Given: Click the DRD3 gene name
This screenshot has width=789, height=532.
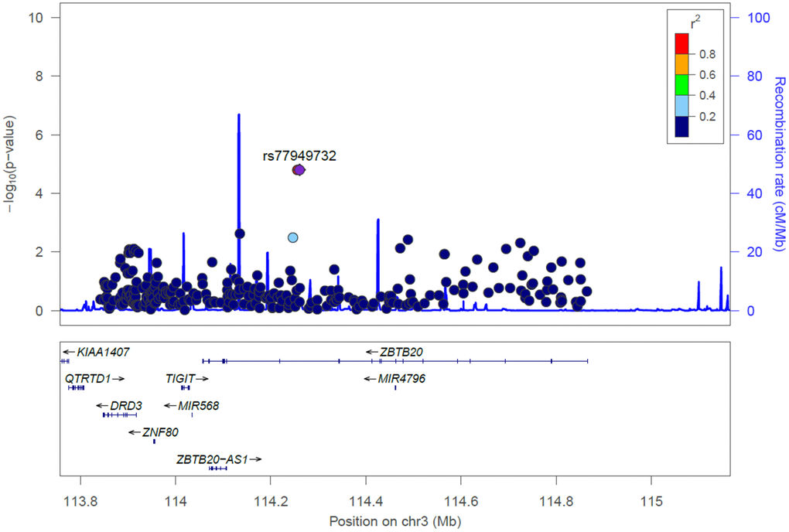Looking at the screenshot, I should click(125, 405).
